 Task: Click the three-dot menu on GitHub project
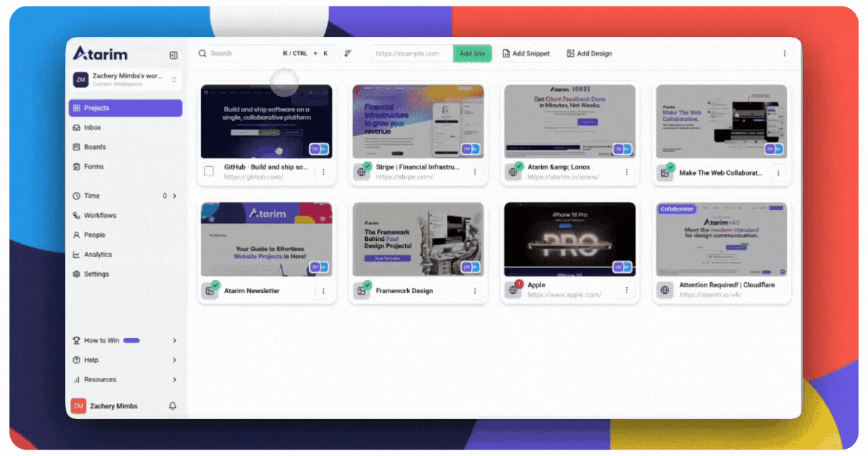[x=323, y=172]
